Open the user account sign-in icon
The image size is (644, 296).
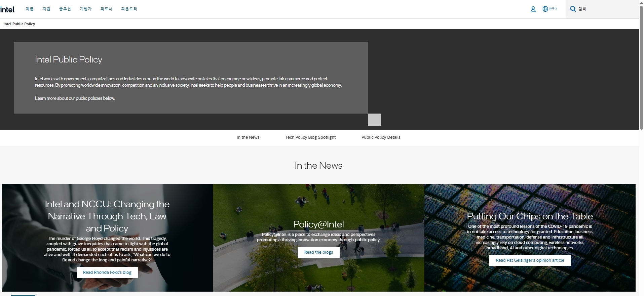[533, 9]
